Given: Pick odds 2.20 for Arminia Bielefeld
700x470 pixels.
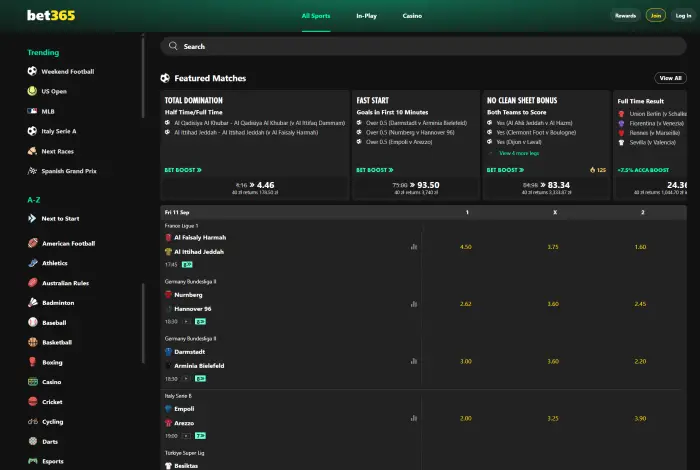Looking at the screenshot, I should pyautogui.click(x=640, y=361).
